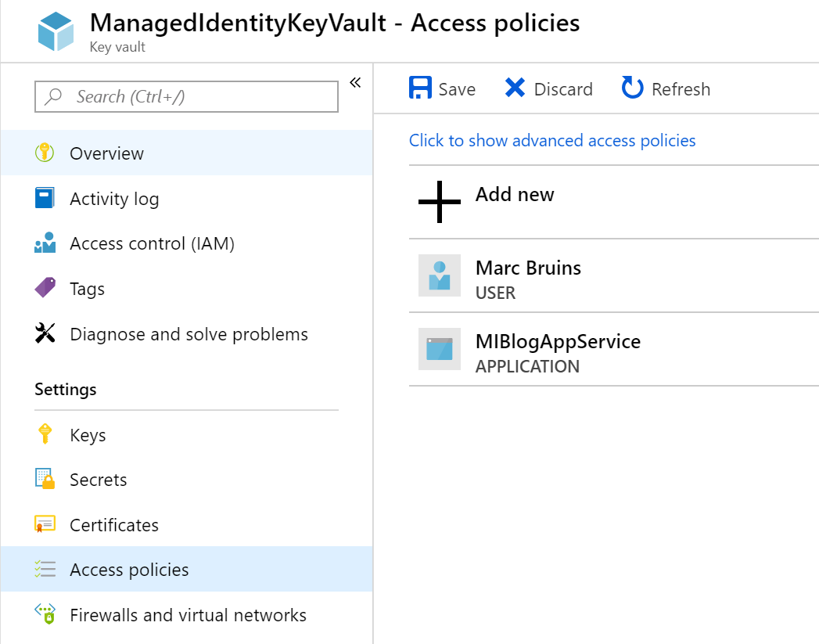
Task: Open Certificates in Settings
Action: pos(114,525)
